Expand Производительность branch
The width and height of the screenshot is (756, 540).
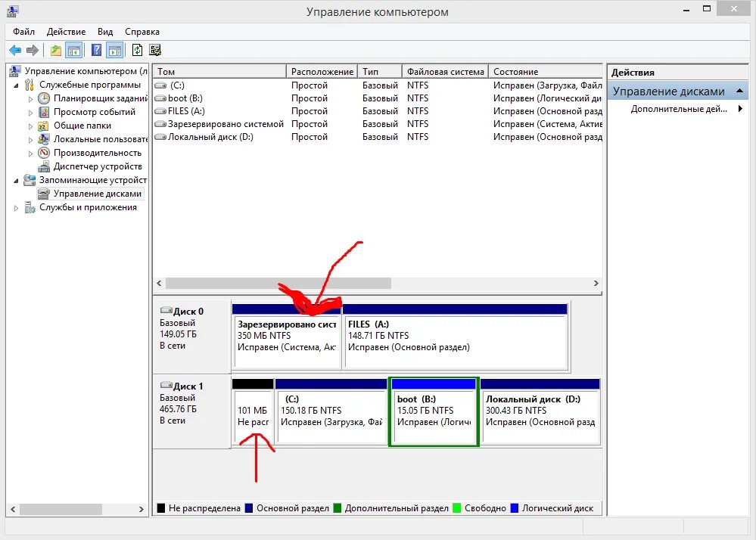coord(30,154)
